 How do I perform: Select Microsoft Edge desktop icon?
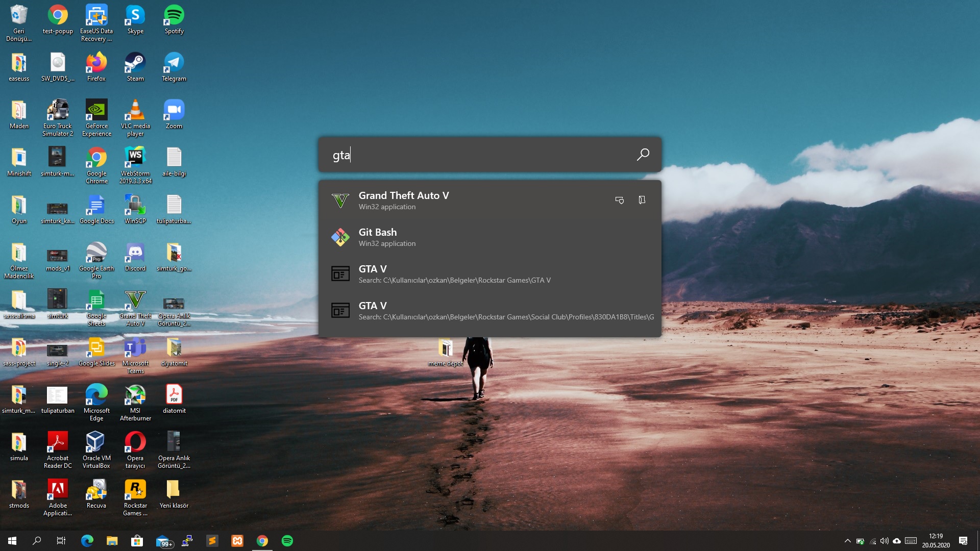(96, 403)
